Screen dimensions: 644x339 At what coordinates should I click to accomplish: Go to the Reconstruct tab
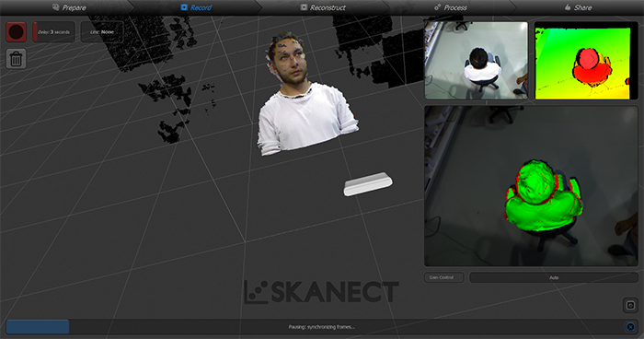coord(323,7)
